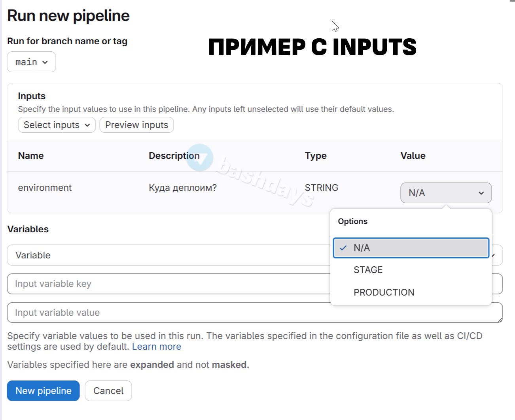Open the main branch selector dropdown

point(31,62)
